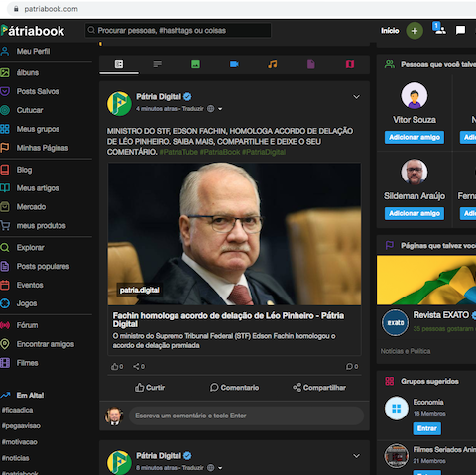Focus the Procurar pessoas search field
The image size is (476, 475).
coord(178,31)
